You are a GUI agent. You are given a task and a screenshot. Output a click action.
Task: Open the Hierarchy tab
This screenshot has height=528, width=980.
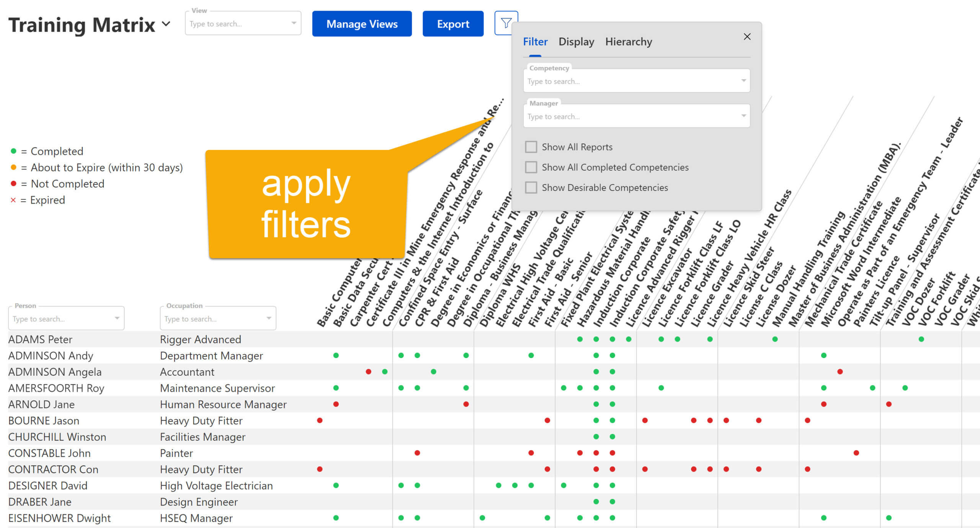tap(629, 42)
